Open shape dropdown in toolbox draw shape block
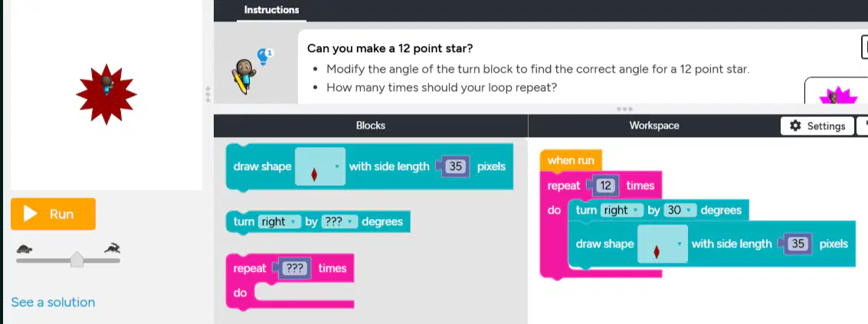The width and height of the screenshot is (868, 324). (x=320, y=166)
